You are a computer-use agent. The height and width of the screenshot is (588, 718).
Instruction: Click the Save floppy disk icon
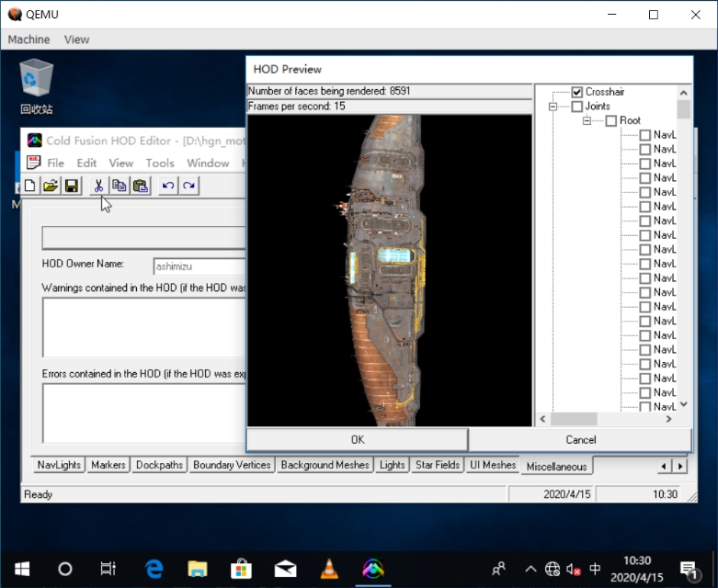coord(72,186)
